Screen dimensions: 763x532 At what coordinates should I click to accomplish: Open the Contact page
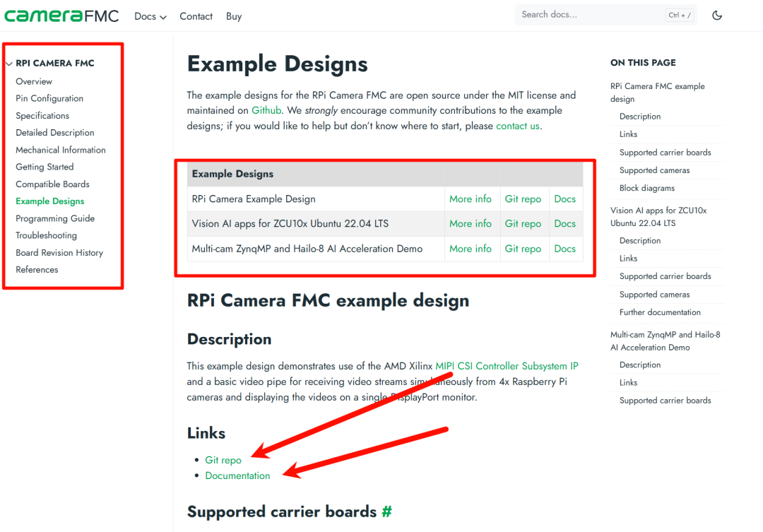point(196,16)
